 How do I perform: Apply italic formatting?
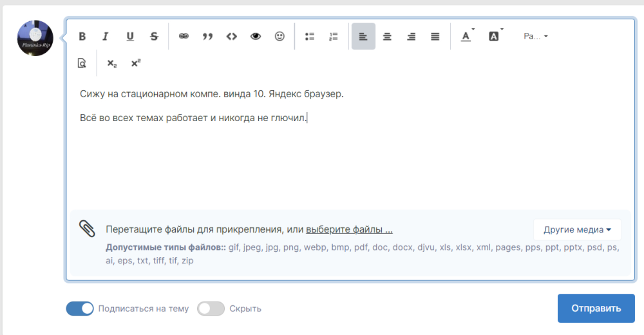pos(106,37)
